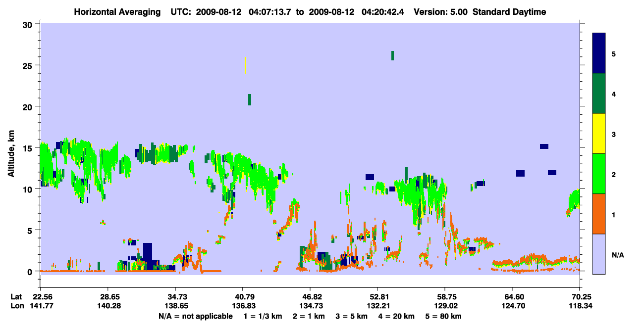Click the end time '04:20:42.4'
Viewport: 644px width, 330px height.
[x=383, y=12]
